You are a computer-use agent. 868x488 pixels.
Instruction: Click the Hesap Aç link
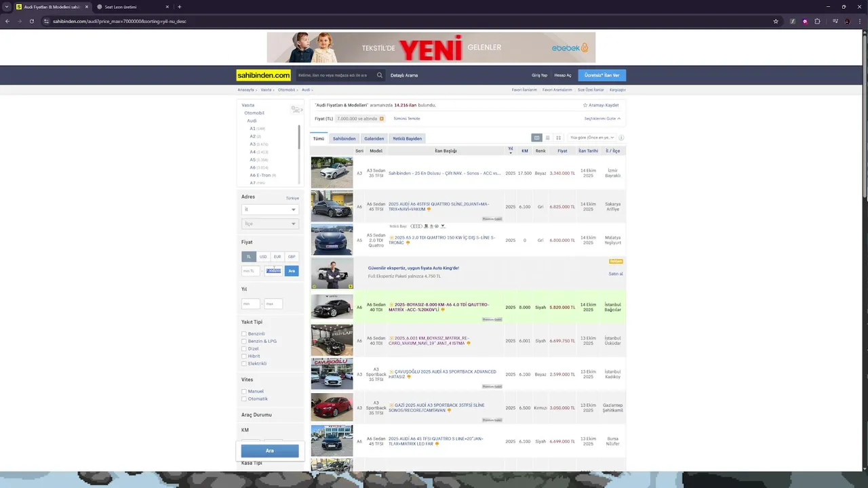[563, 75]
